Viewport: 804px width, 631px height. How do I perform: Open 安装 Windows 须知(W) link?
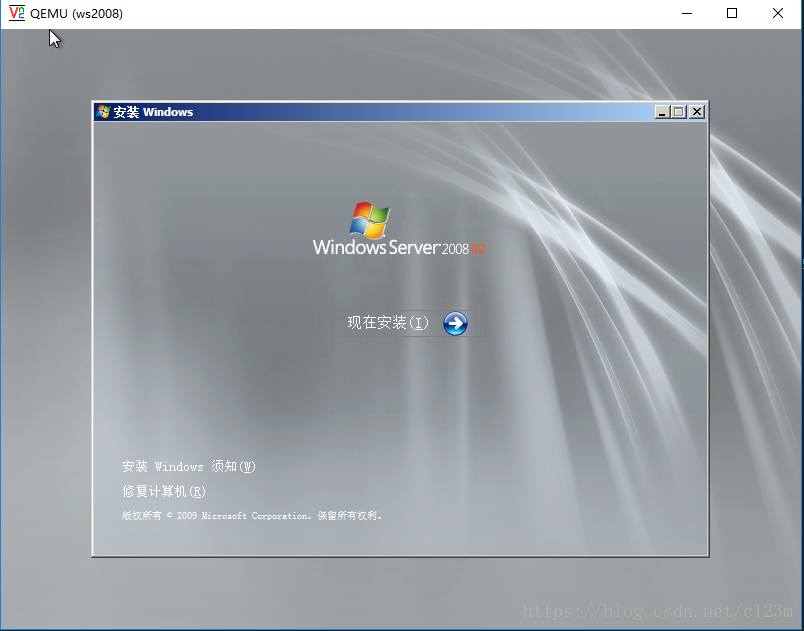point(189,466)
